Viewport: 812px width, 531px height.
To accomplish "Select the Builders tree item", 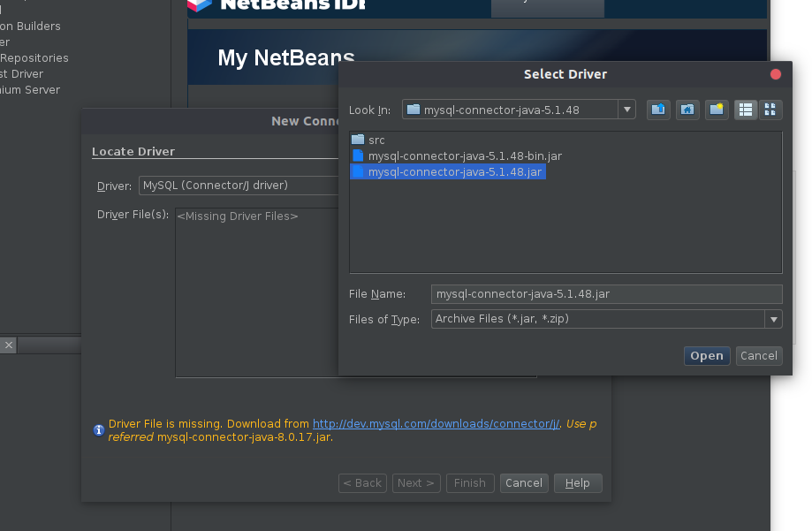I will (30, 26).
